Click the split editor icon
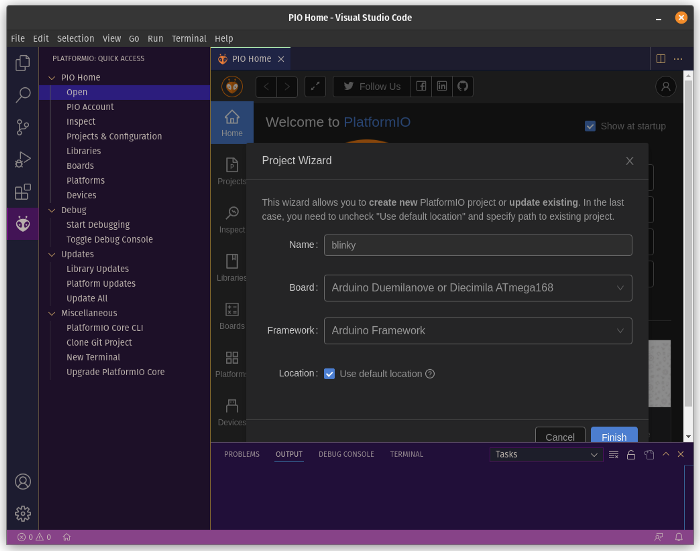Screen dimensions: 700x551 [x=660, y=59]
